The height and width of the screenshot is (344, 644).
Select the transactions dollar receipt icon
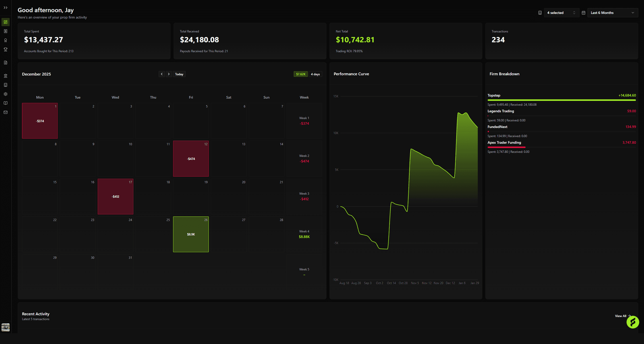[x=5, y=31]
